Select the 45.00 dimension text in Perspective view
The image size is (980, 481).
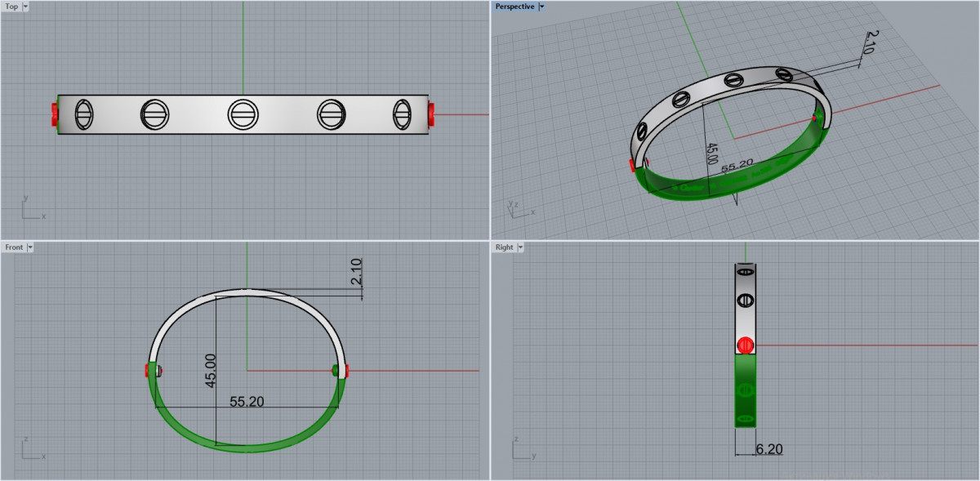click(712, 154)
